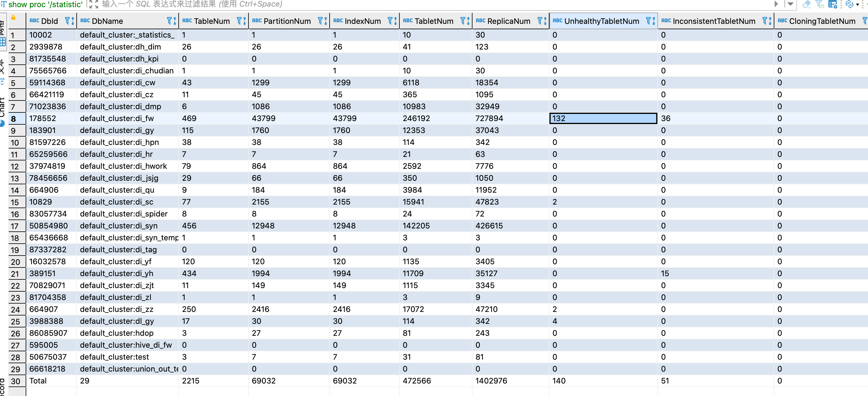The width and height of the screenshot is (868, 396).
Task: Expand the refresh options dropdown arrow
Action: tap(858, 4)
